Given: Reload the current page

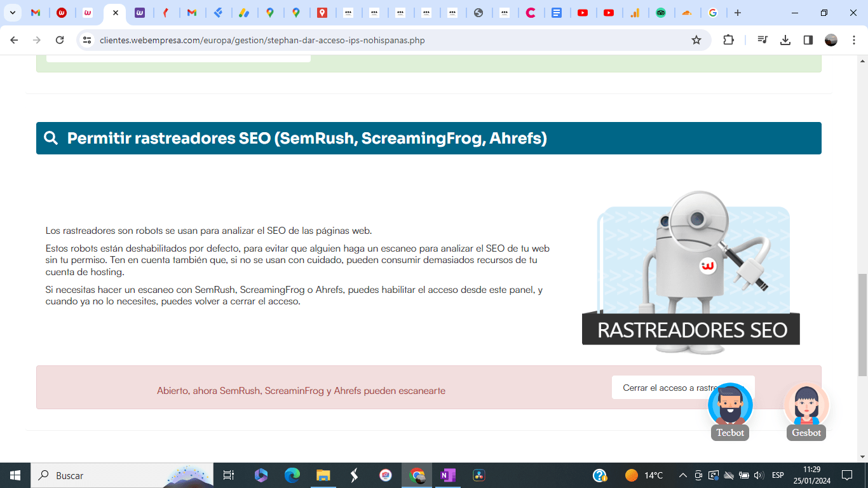Looking at the screenshot, I should [60, 40].
